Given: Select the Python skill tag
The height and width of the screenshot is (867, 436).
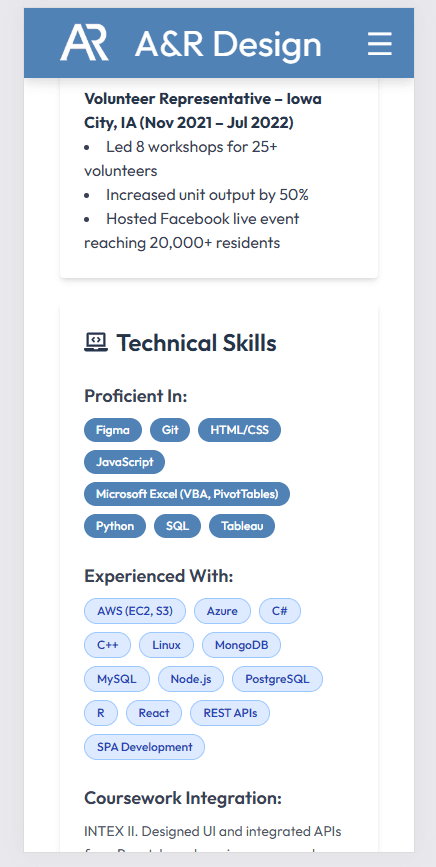Looking at the screenshot, I should pos(115,526).
